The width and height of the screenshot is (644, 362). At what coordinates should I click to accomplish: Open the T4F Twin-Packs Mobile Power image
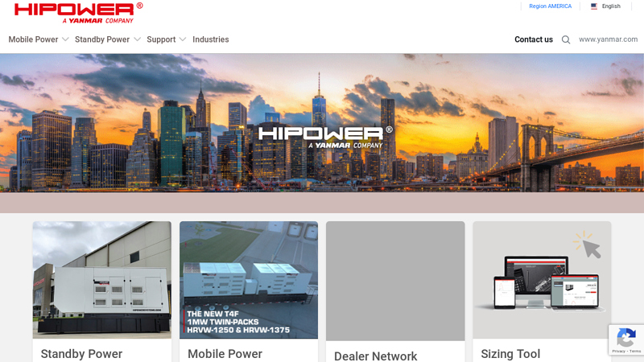[249, 280]
